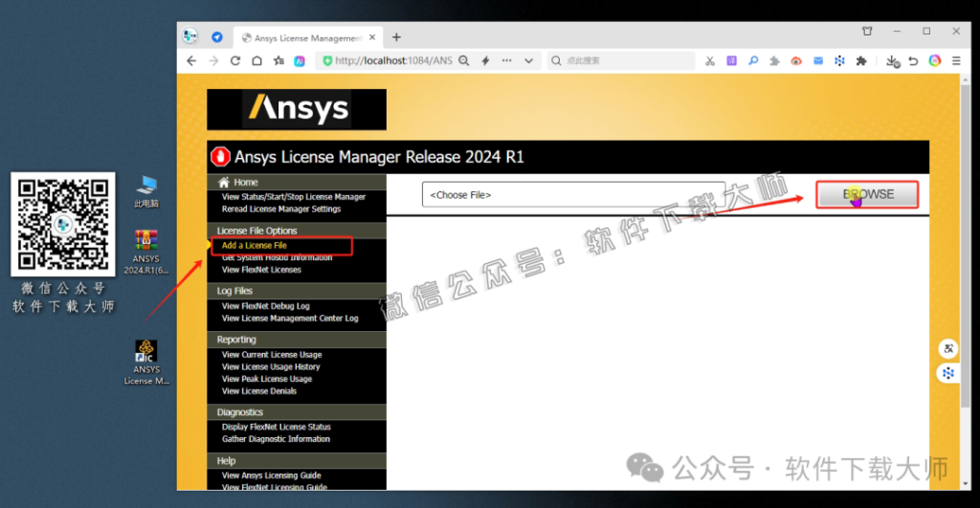Click the browser avatar icon in the tab bar
The height and width of the screenshot is (508, 980).
coord(190,36)
